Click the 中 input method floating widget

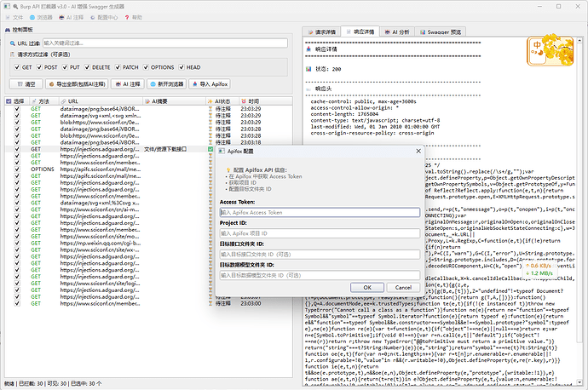(x=551, y=50)
